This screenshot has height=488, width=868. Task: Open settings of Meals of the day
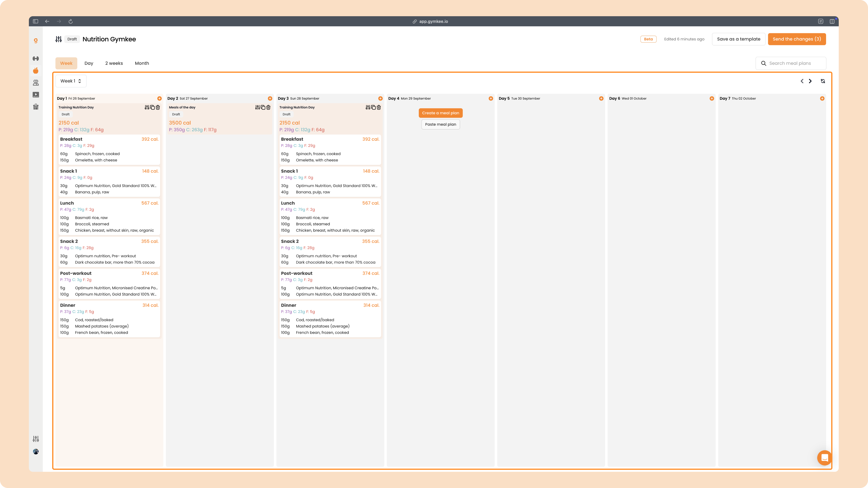coord(257,107)
